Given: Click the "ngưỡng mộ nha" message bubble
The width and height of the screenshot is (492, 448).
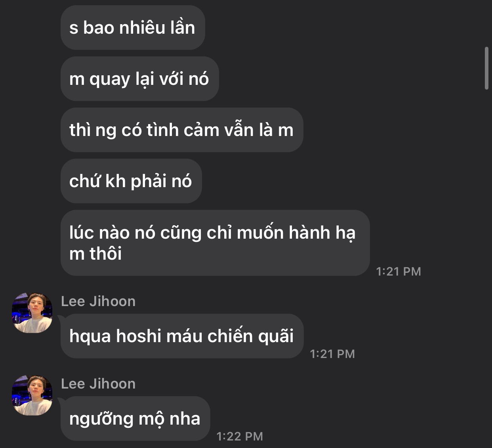Looking at the screenshot, I should [135, 419].
